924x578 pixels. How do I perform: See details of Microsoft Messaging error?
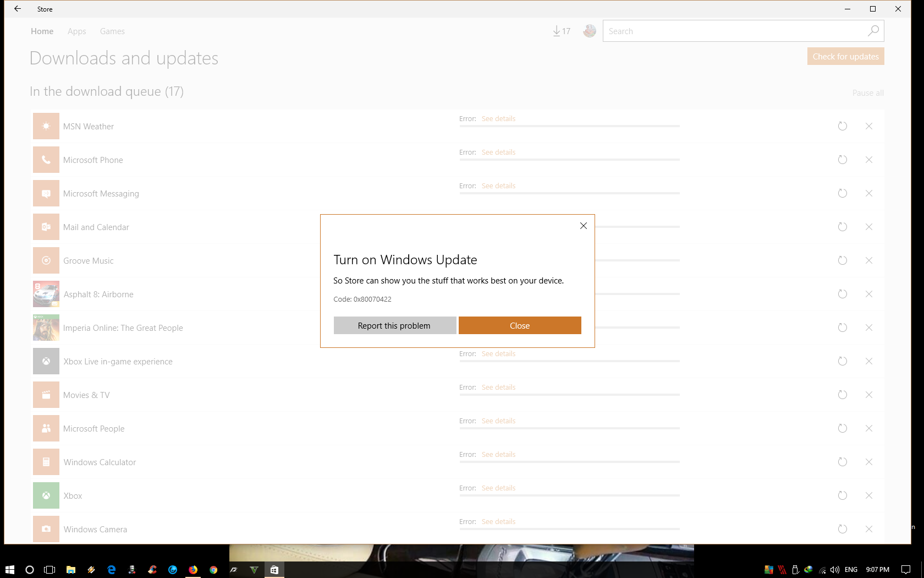498,186
